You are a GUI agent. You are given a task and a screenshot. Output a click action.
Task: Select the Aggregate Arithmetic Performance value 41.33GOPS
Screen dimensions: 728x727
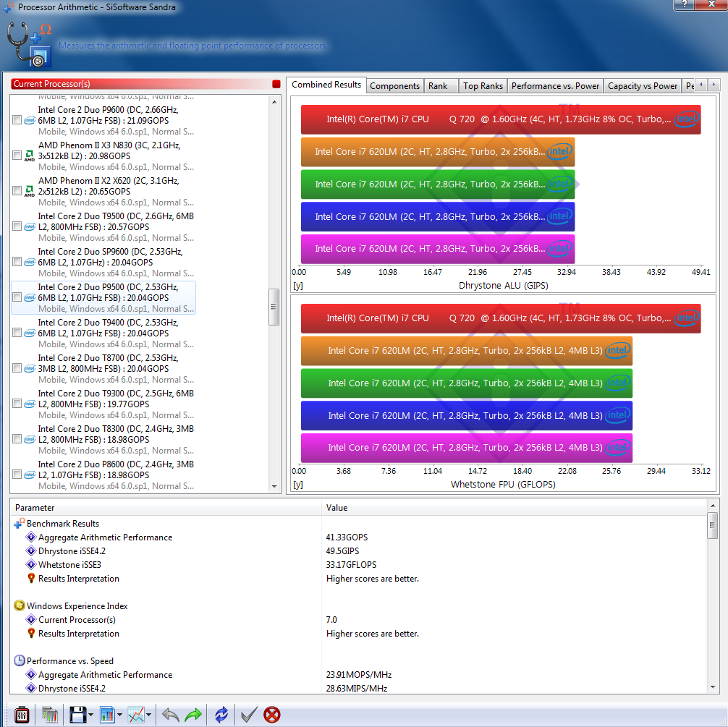coord(347,537)
